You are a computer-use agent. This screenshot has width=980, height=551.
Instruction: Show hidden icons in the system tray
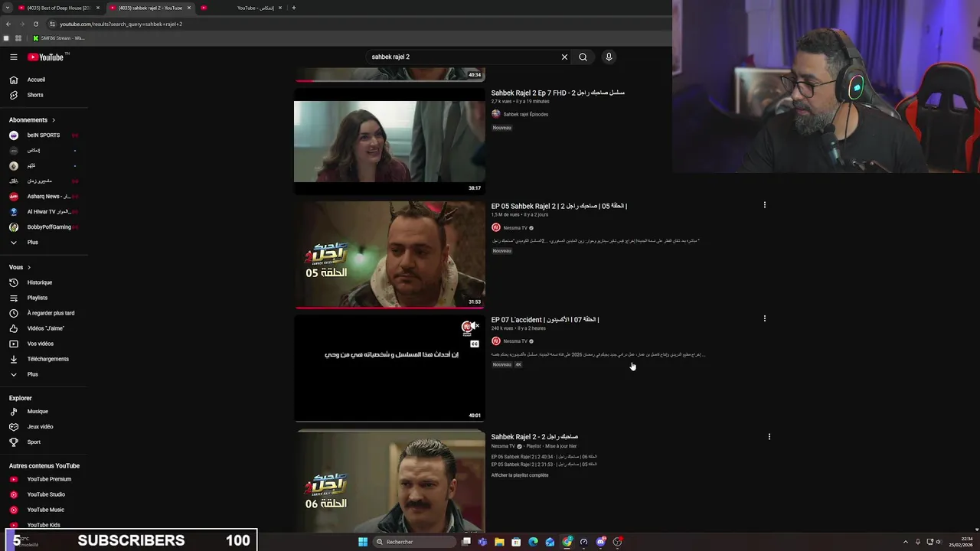[906, 542]
